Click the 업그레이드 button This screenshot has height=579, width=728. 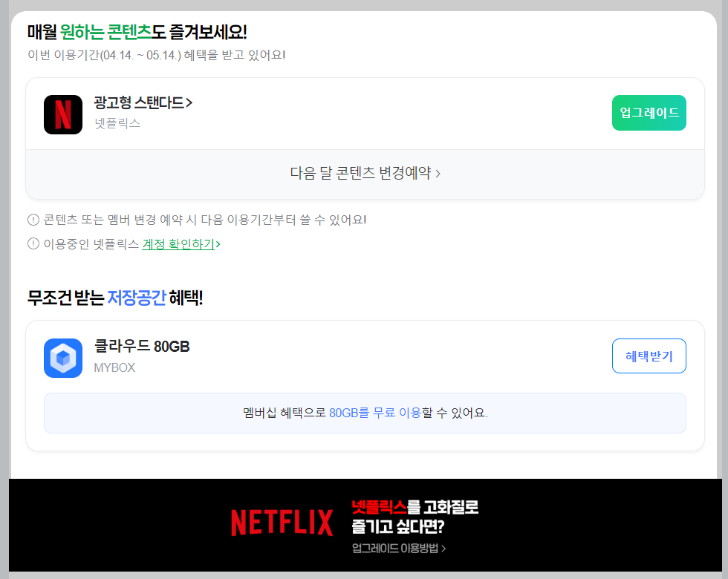click(x=649, y=113)
